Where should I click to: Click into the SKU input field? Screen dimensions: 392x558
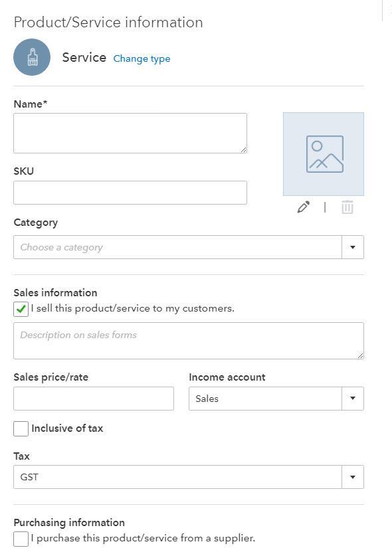(x=130, y=193)
